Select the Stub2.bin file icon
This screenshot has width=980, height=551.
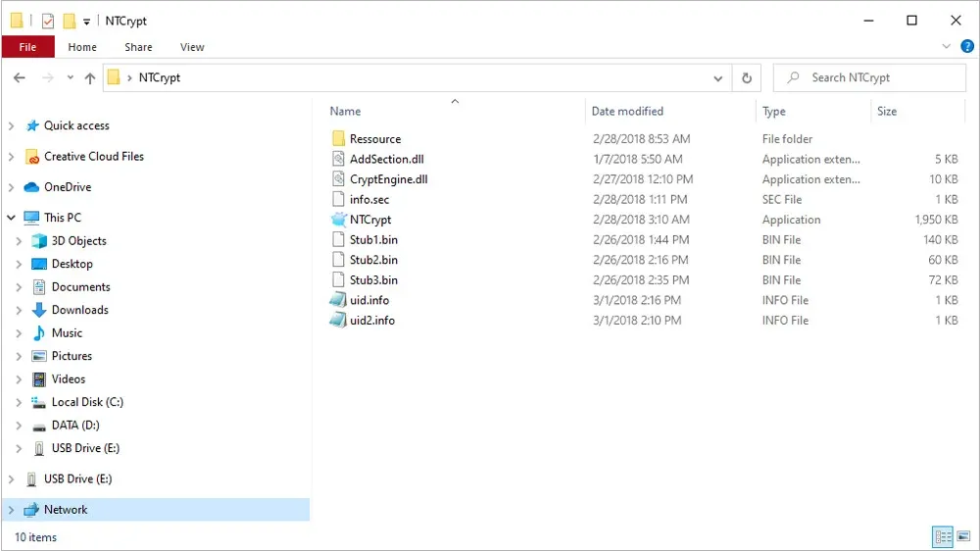click(338, 260)
